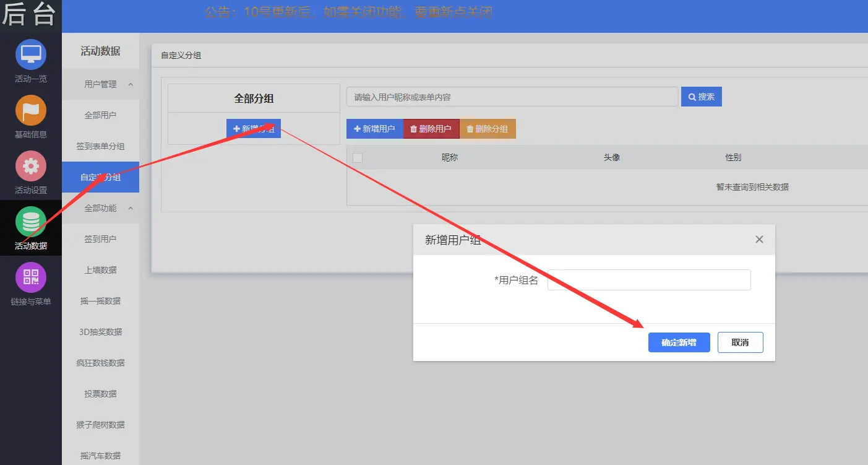The image size is (868, 465).
Task: Toggle the select-all checkbox in table header
Action: pyautogui.click(x=357, y=158)
